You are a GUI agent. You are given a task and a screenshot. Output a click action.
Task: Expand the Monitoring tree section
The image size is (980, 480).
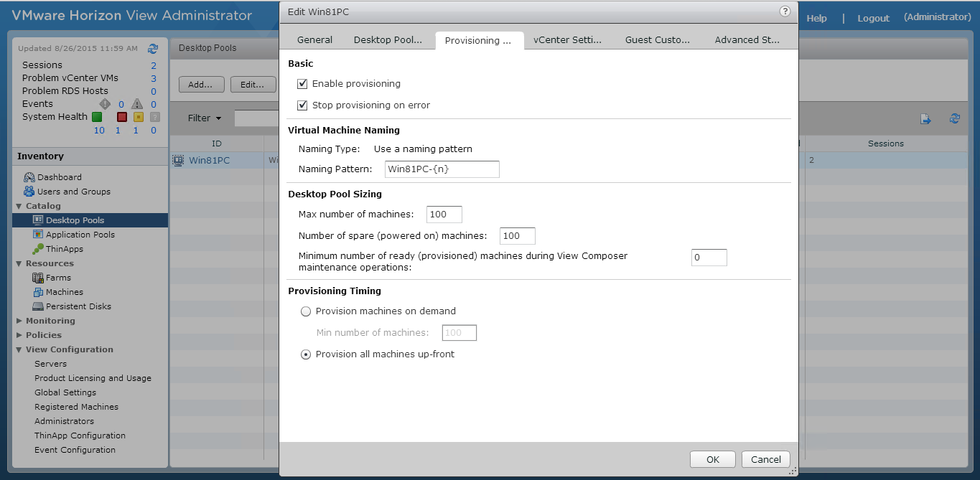[x=19, y=321]
